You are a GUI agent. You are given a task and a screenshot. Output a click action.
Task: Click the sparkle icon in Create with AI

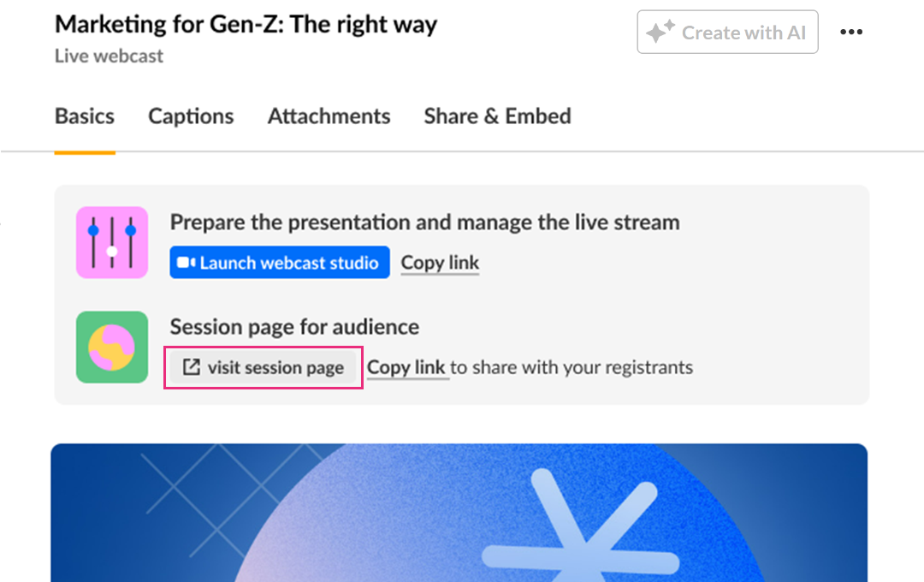coord(660,32)
